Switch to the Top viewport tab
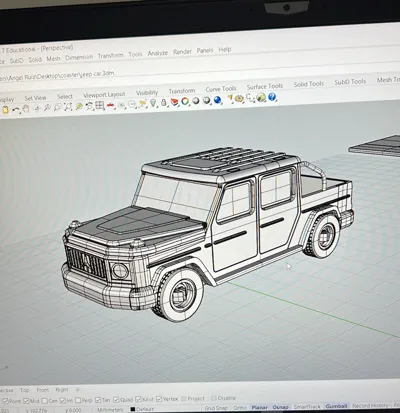Viewport: 400px width, 413px height. click(x=24, y=390)
